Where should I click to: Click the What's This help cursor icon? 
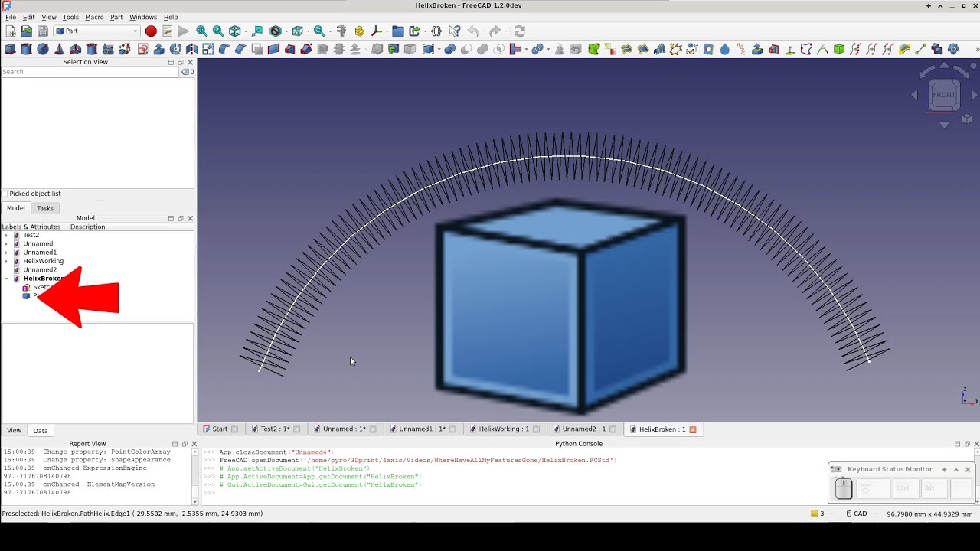click(x=455, y=31)
